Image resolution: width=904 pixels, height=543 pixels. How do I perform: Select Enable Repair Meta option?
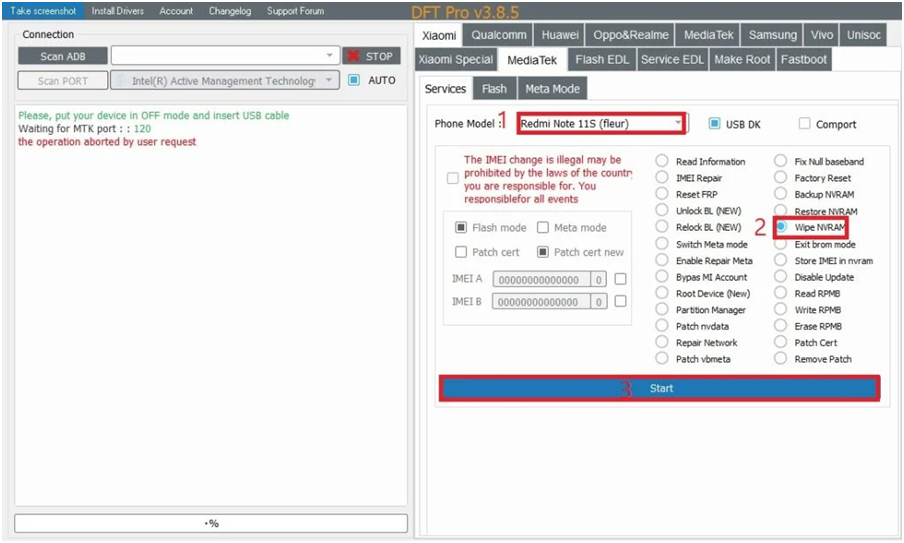(x=662, y=261)
